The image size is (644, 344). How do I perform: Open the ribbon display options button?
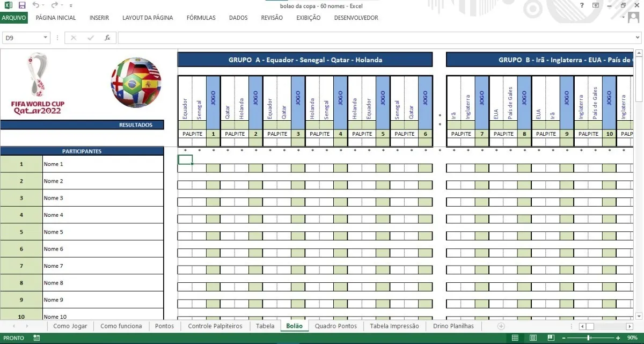point(596,5)
